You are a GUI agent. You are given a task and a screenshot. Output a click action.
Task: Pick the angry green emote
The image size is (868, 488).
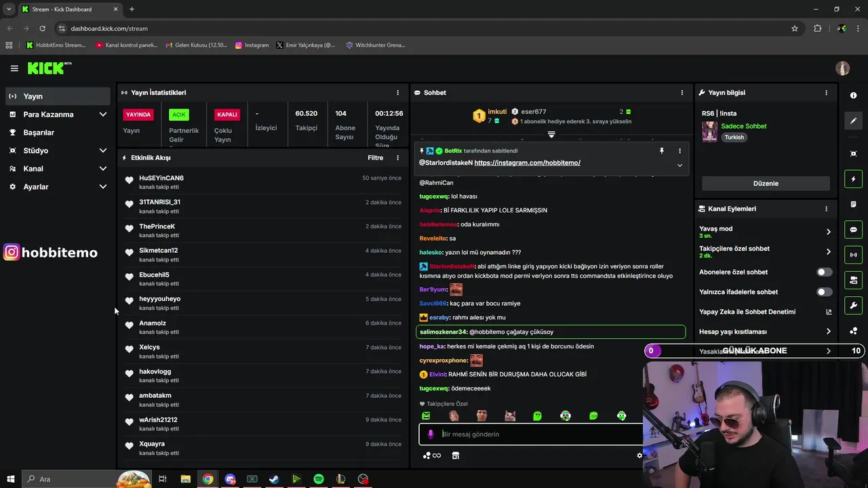[426, 415]
